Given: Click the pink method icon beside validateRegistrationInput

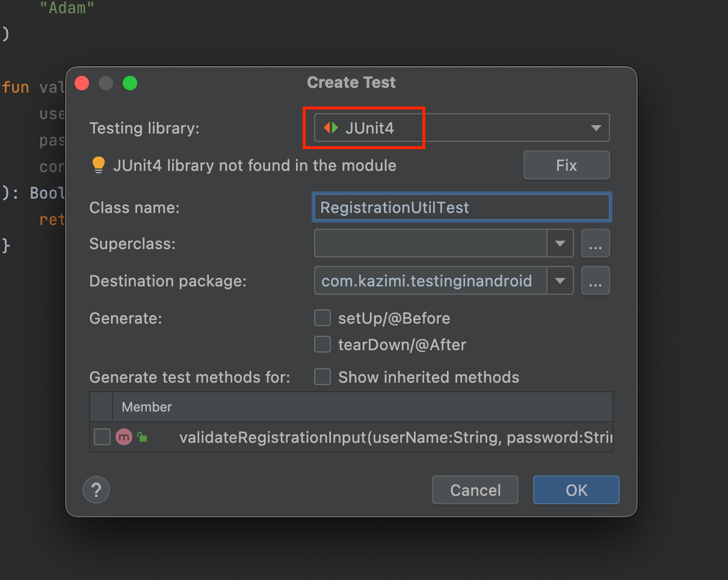Looking at the screenshot, I should pos(124,437).
